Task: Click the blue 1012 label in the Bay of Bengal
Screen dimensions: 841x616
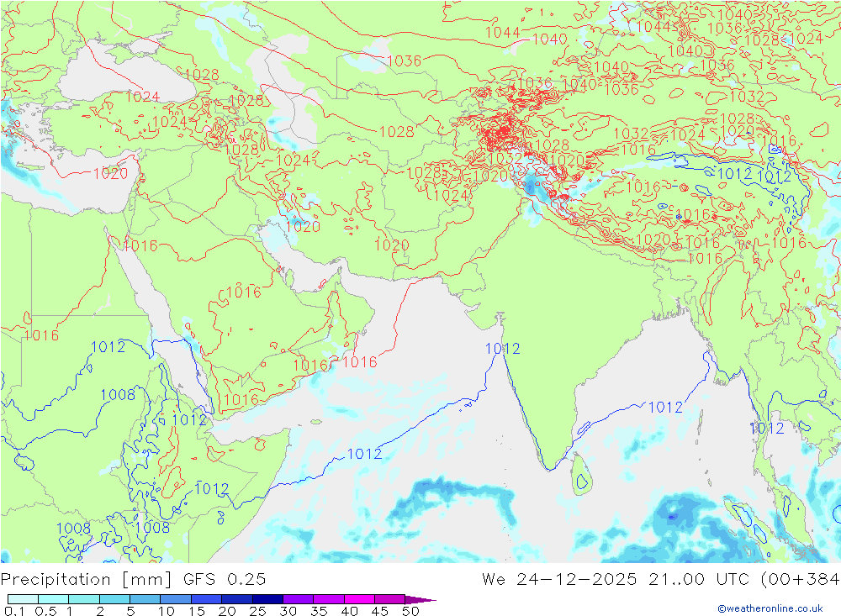Action: tap(665, 408)
